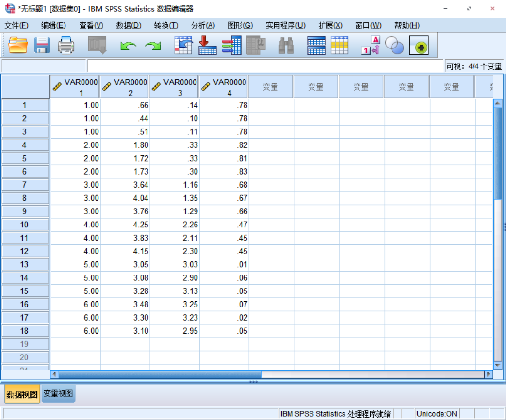Click cell value .01 in row 13
This screenshot has width=506, height=420.
[224, 264]
